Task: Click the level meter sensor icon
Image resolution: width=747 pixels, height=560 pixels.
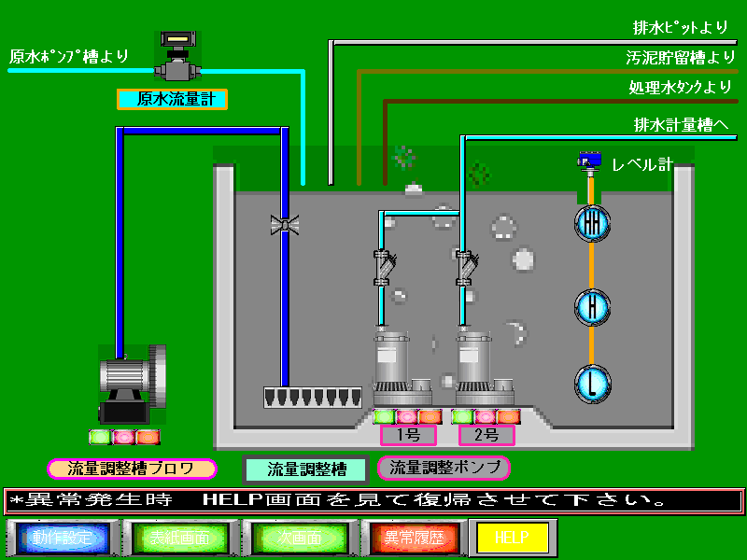Action: (589, 161)
